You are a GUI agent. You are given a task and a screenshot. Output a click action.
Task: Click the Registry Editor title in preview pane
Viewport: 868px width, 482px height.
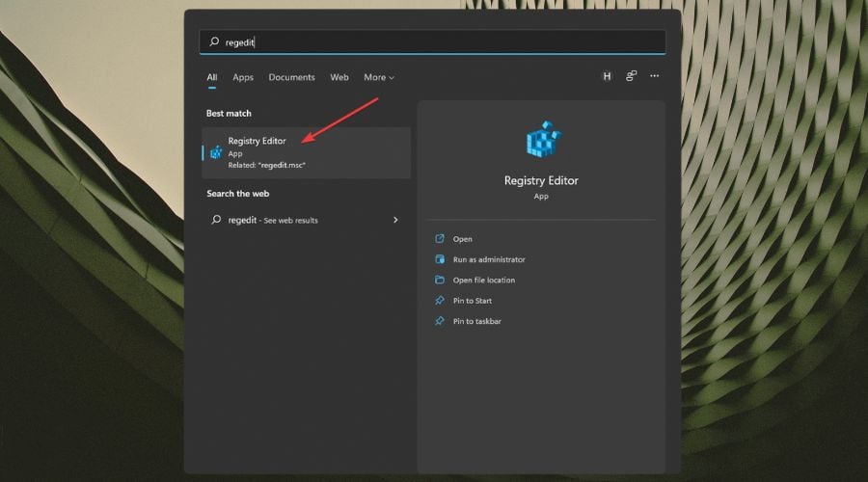(541, 180)
